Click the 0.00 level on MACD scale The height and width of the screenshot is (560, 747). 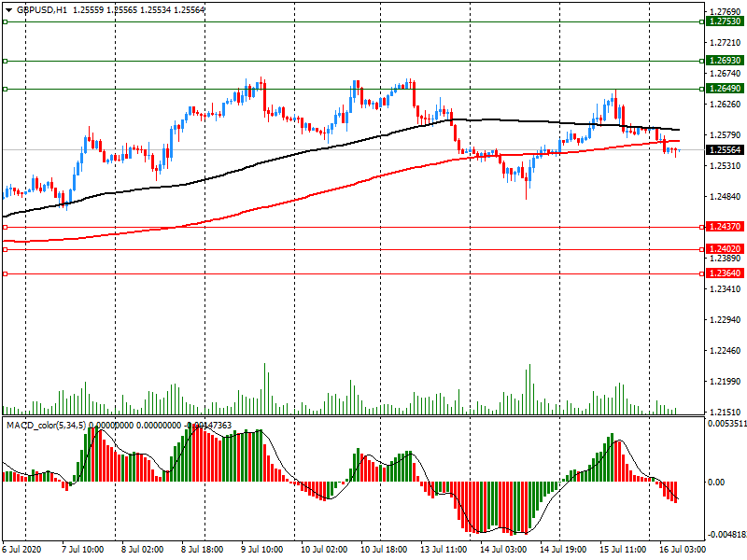[x=717, y=482]
